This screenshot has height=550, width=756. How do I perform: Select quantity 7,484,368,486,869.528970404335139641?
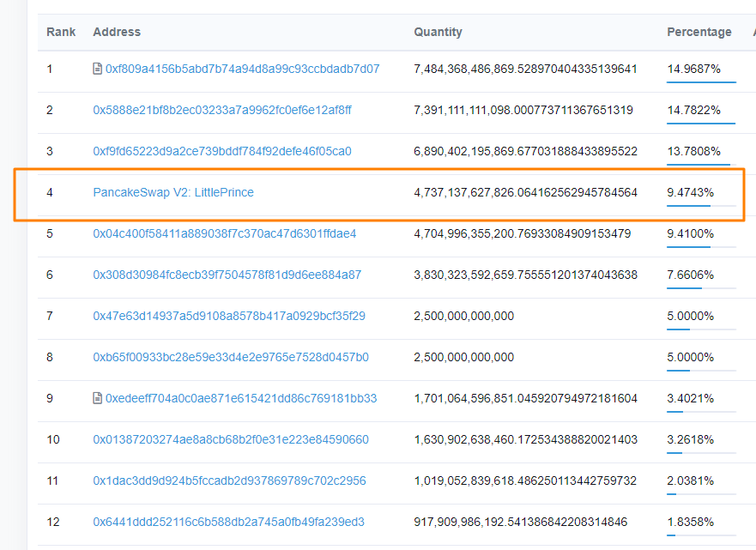525,69
